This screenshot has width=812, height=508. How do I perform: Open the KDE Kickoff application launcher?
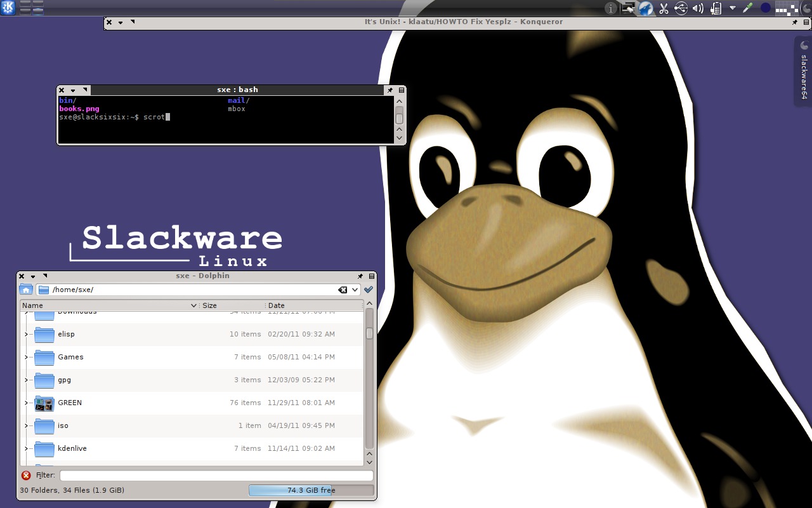(8, 8)
